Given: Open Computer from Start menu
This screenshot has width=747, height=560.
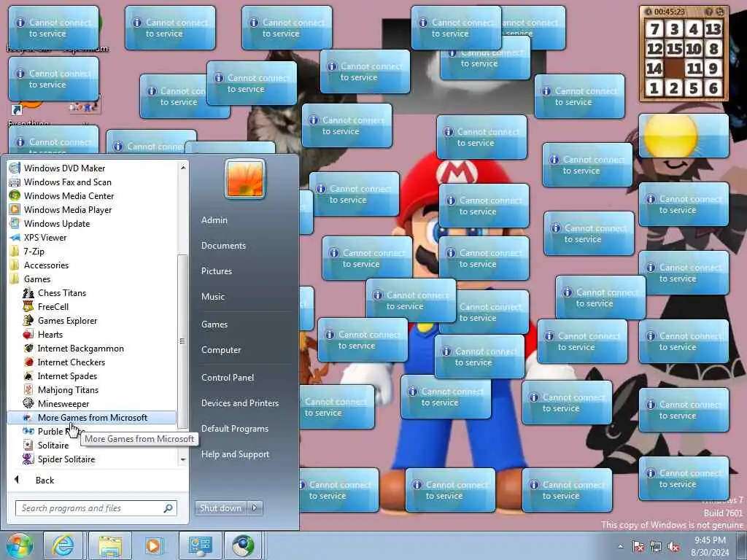Looking at the screenshot, I should 221,350.
